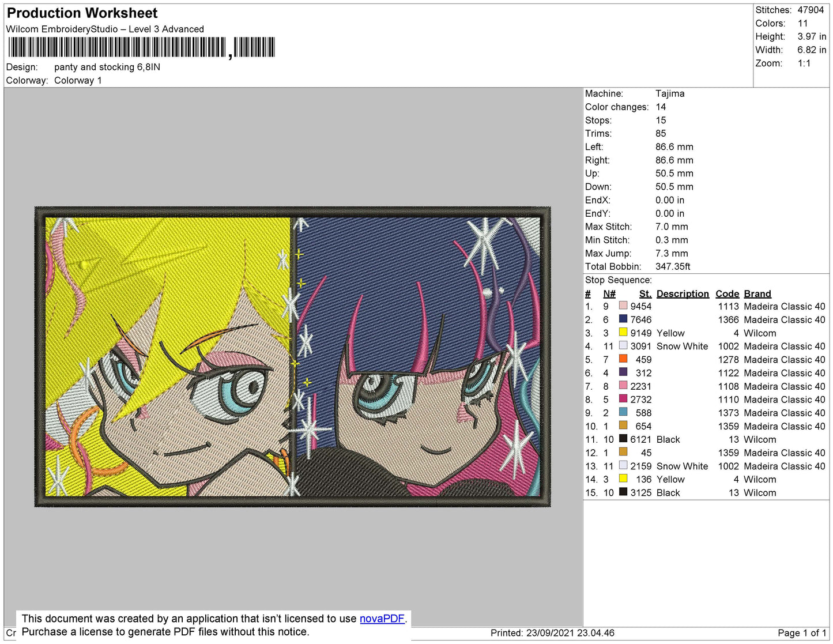Click the 'Black' description in the 6121 row
The width and height of the screenshot is (833, 644).
click(x=668, y=439)
